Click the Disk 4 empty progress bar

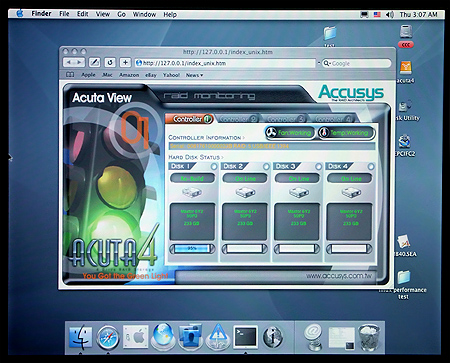point(349,248)
